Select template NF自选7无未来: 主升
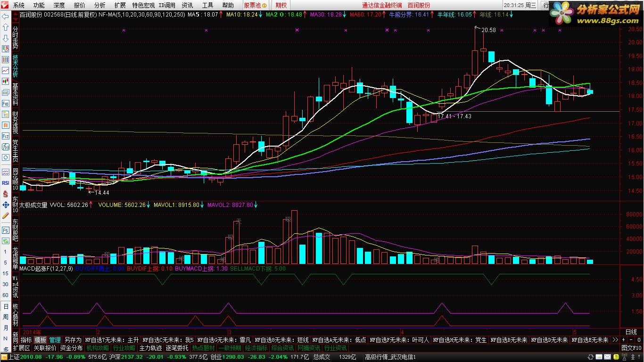 coord(112,340)
